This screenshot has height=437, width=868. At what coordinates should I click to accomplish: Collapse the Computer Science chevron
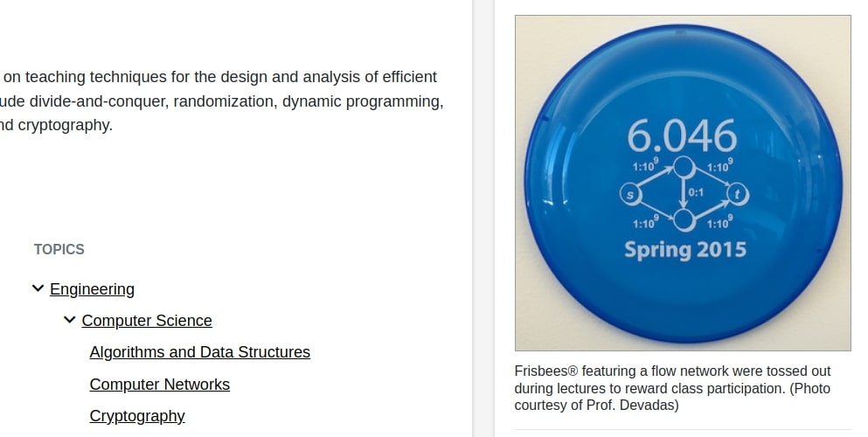pos(69,320)
